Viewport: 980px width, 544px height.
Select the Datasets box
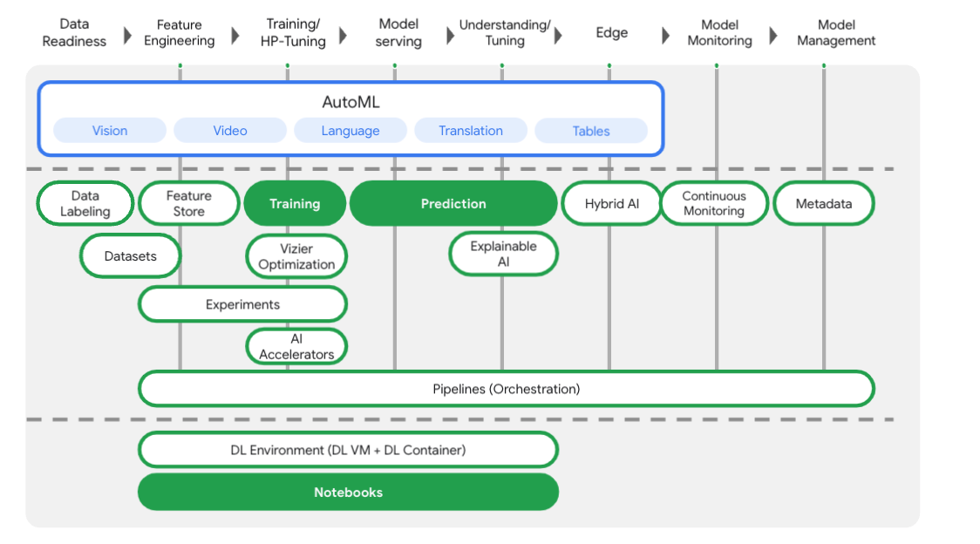point(131,255)
